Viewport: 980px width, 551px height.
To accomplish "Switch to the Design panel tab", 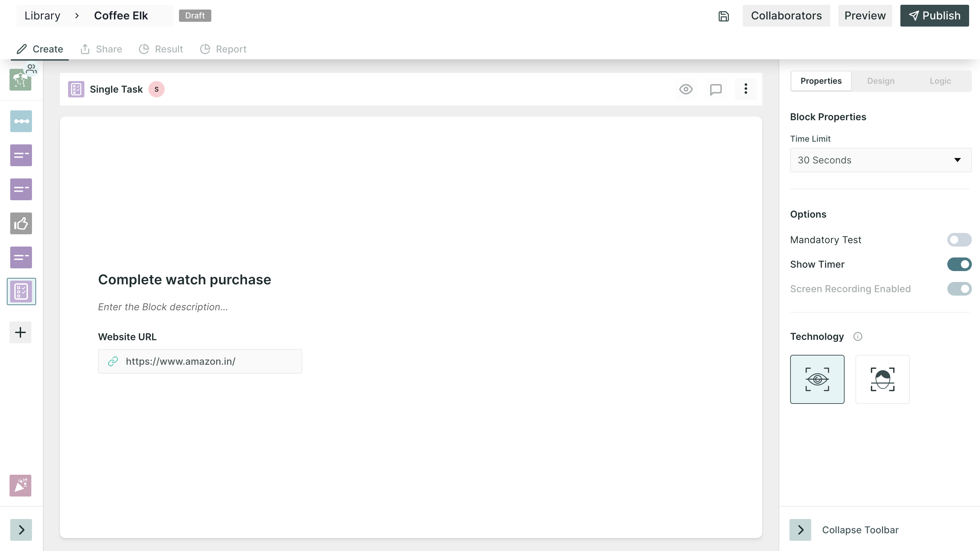I will tap(880, 81).
